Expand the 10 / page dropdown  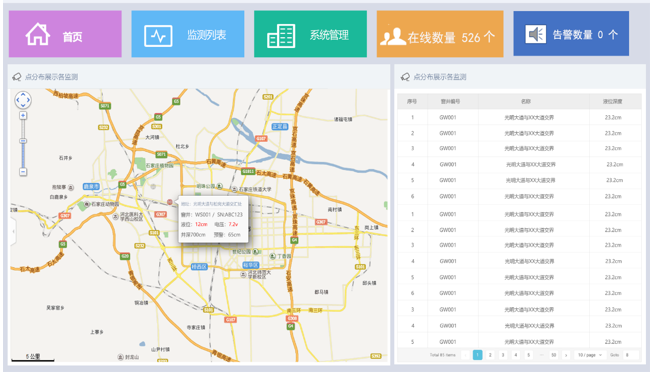pos(590,355)
